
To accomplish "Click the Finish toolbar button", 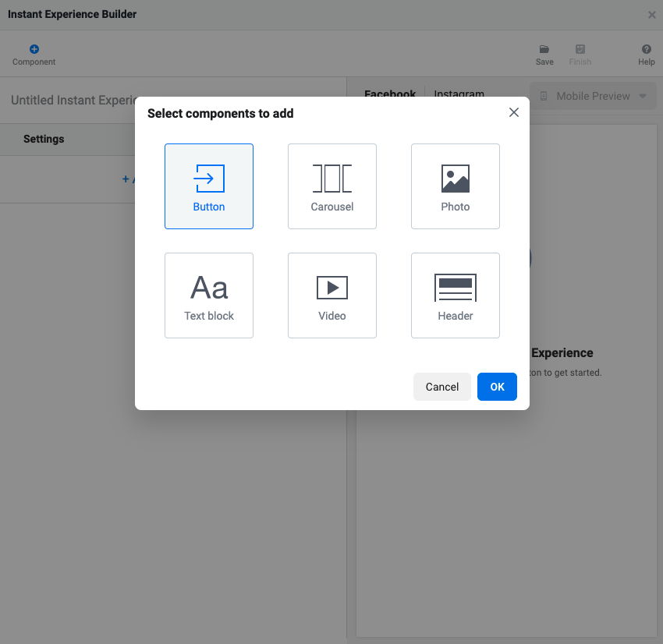I will (x=580, y=55).
